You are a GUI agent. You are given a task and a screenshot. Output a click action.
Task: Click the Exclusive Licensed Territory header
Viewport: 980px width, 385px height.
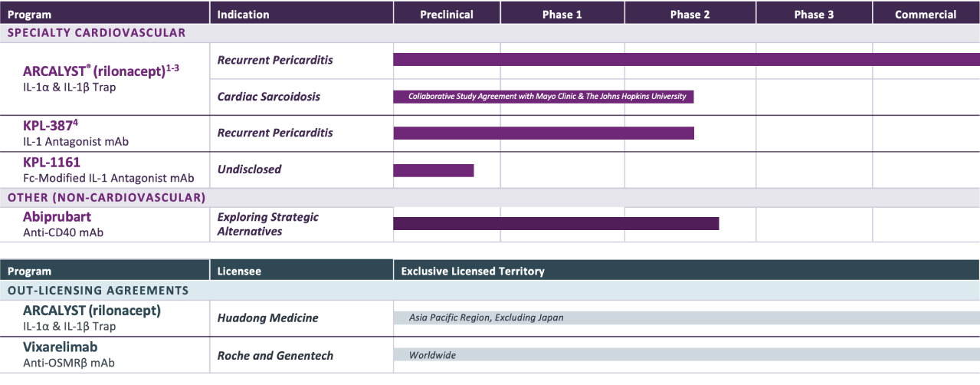click(x=473, y=271)
